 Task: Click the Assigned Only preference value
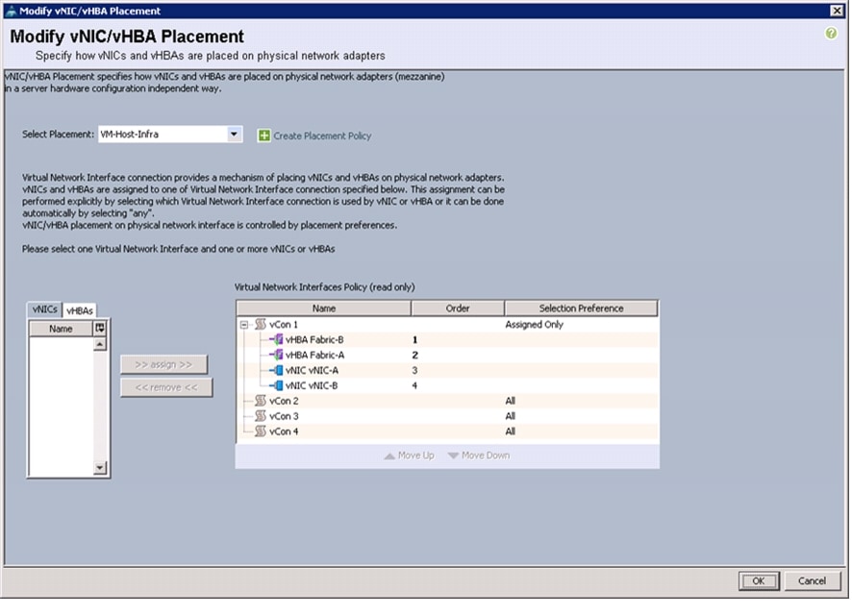tap(534, 324)
